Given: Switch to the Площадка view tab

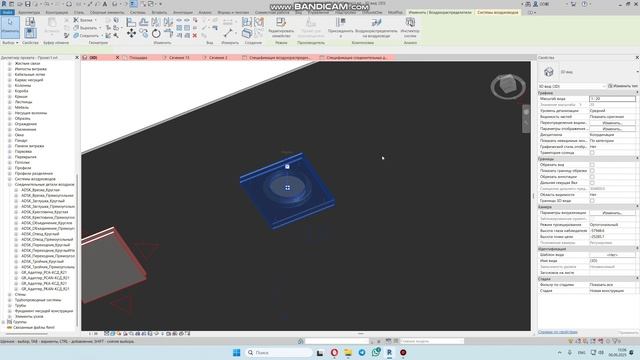Looking at the screenshot, I should 138,58.
